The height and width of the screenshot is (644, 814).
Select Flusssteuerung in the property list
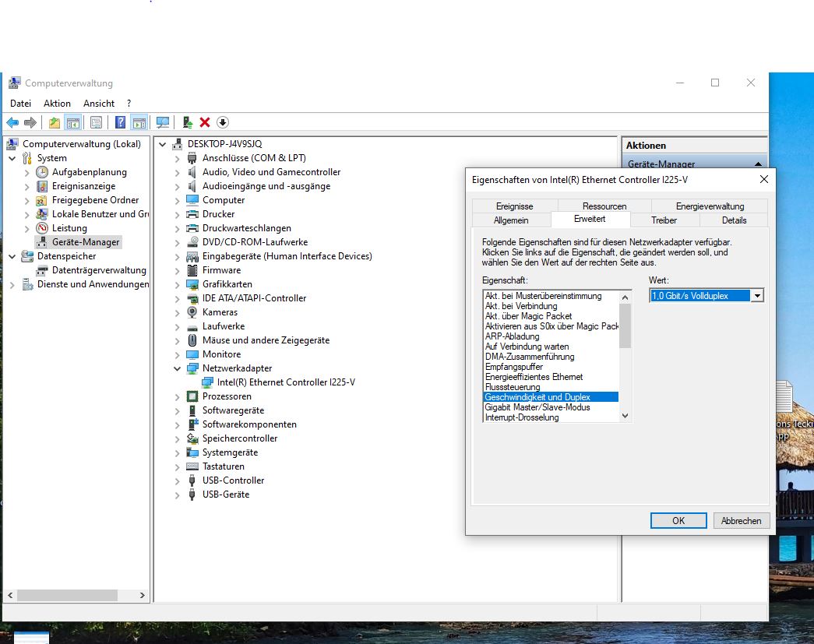coord(512,387)
